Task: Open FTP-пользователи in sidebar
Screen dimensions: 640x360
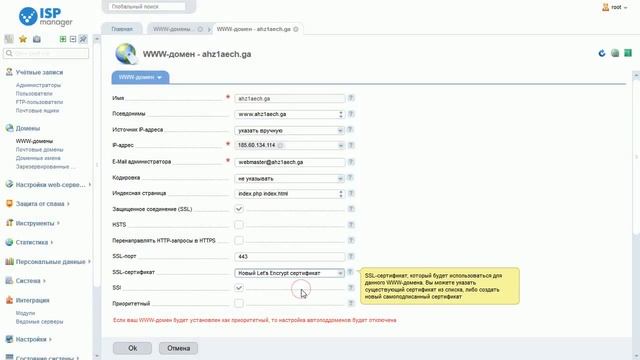Action: pyautogui.click(x=39, y=102)
